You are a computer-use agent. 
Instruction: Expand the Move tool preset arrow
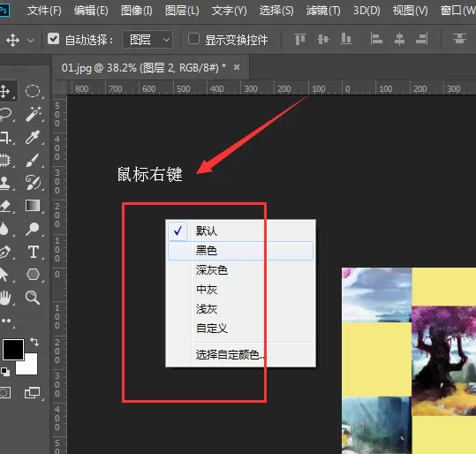(30, 40)
